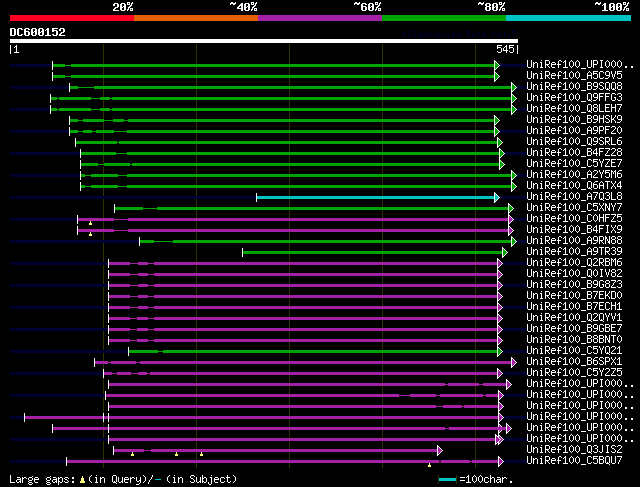Click the yellow gap marker on B4FIX9 row
Viewport: 640px width, 487px height.
click(90, 234)
